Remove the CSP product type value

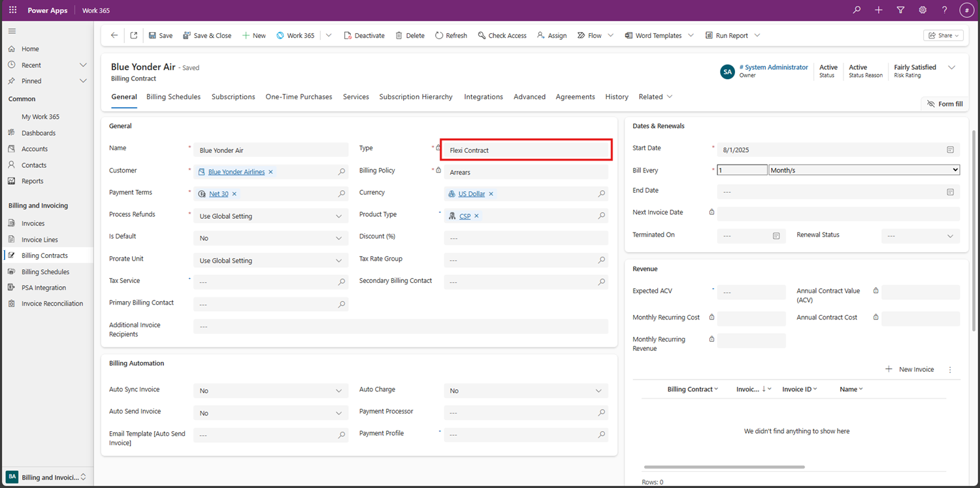click(x=476, y=216)
